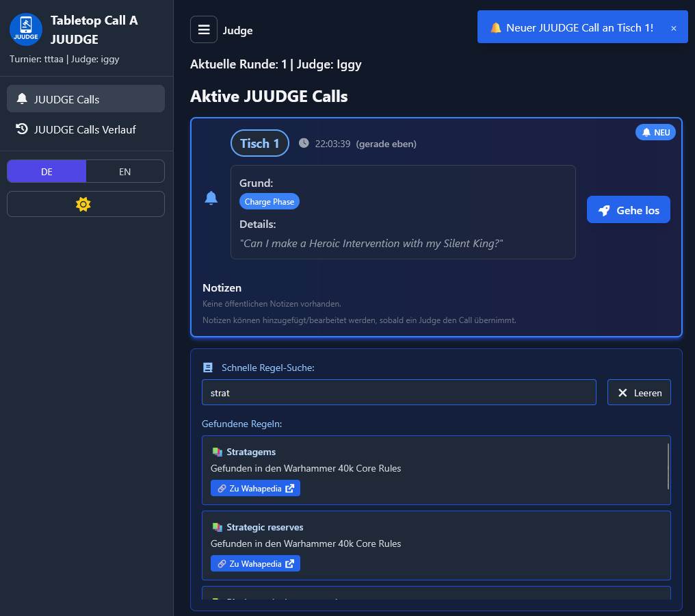695x616 pixels.
Task: Dismiss the Neuer JUUDGE Call notification
Action: (x=673, y=28)
